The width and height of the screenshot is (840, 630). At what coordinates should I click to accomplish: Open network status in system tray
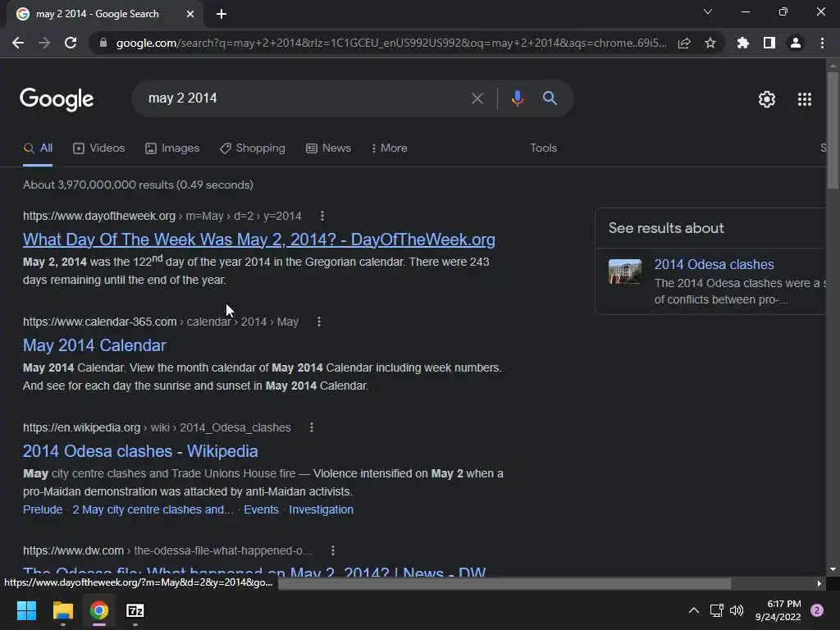click(x=716, y=610)
